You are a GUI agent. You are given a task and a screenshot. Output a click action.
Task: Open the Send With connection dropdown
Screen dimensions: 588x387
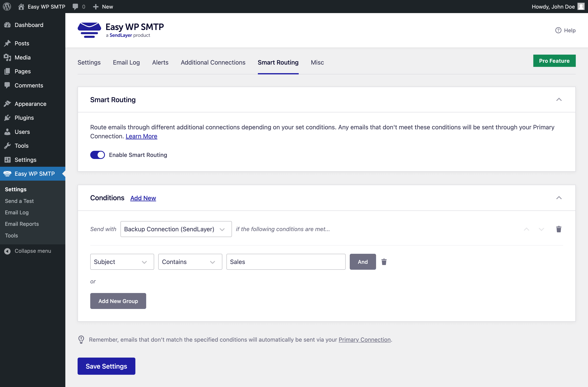175,229
